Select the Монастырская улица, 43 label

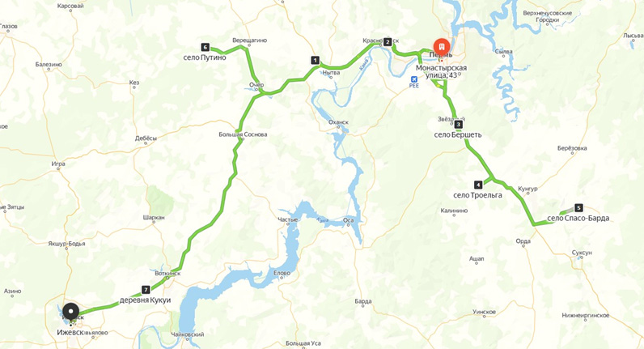442,71
